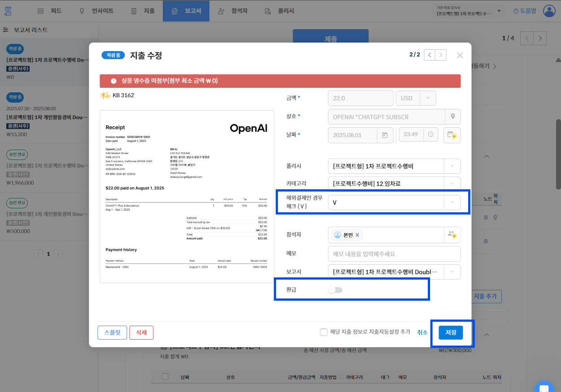Open the date calendar picker icon

[385, 135]
